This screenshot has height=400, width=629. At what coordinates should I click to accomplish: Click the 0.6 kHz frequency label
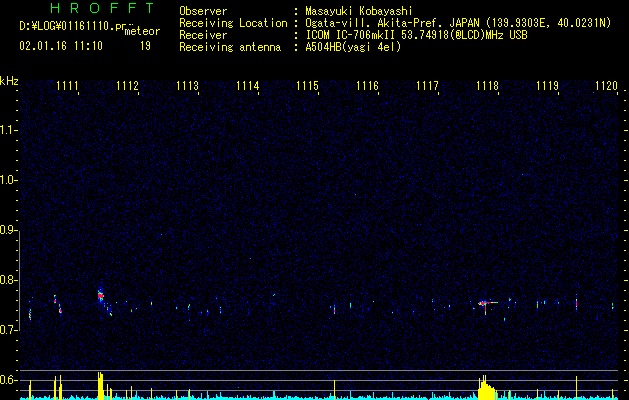click(8, 380)
